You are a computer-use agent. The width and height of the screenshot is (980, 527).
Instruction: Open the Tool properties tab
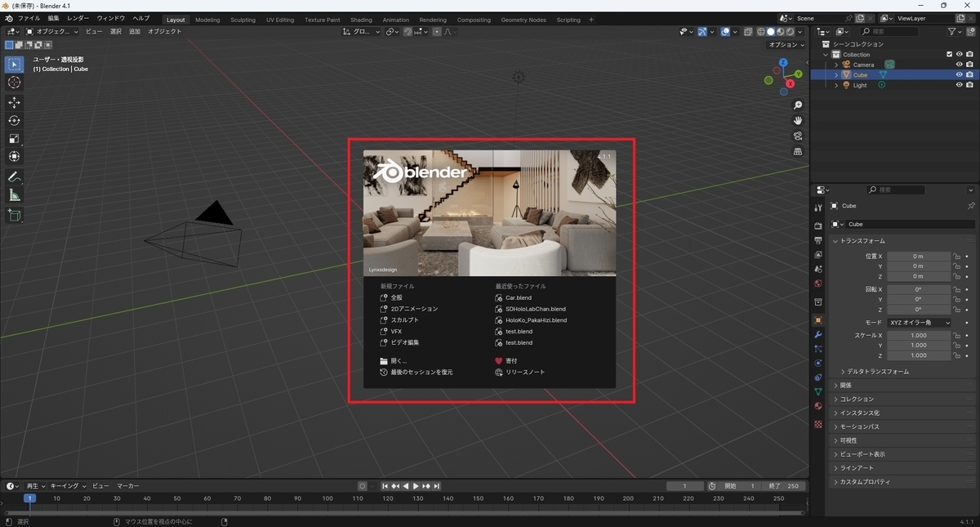click(x=818, y=208)
